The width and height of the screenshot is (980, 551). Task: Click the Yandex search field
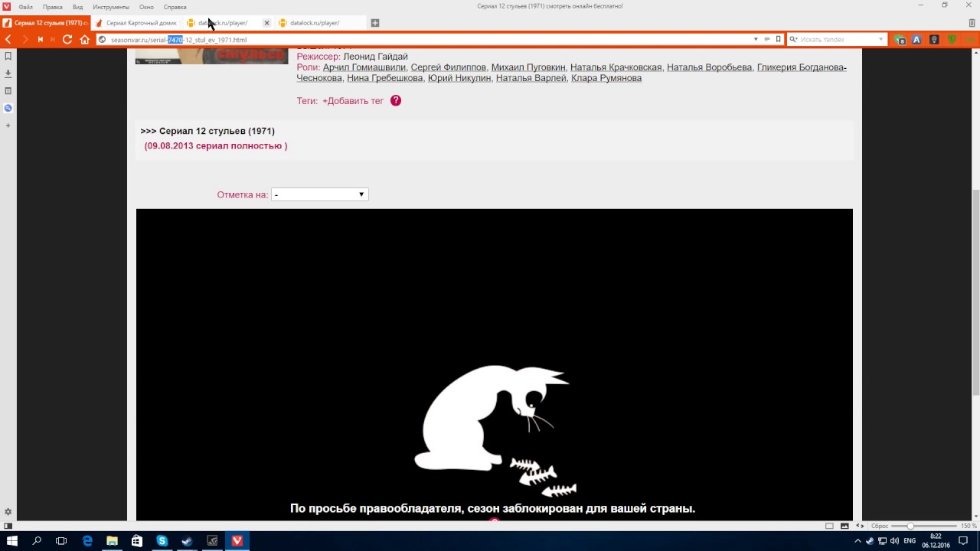[838, 39]
